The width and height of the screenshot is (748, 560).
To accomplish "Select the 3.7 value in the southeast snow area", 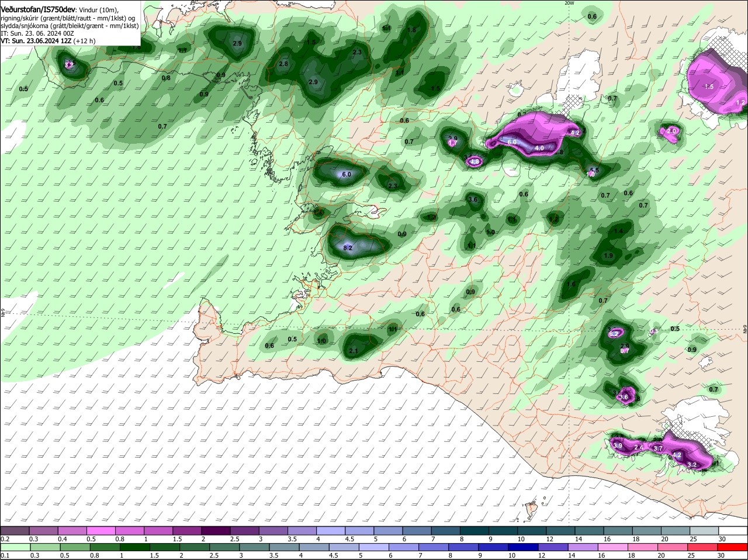I will click(658, 448).
